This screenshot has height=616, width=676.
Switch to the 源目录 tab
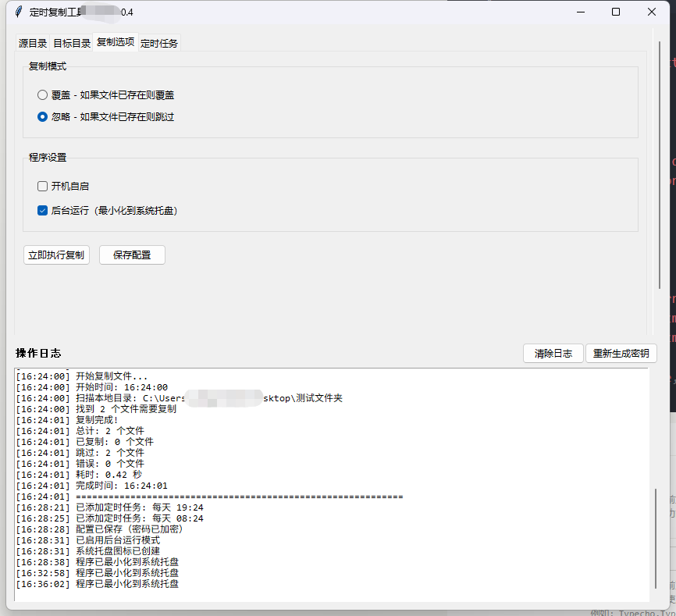[x=33, y=44]
